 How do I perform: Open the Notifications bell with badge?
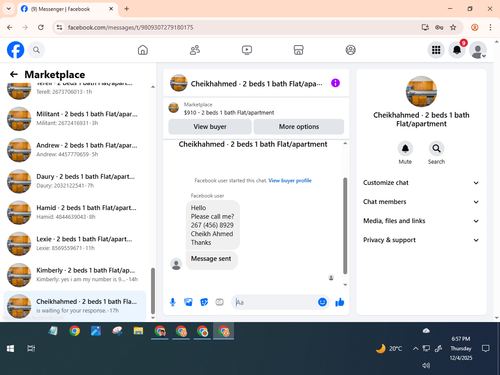(x=457, y=50)
